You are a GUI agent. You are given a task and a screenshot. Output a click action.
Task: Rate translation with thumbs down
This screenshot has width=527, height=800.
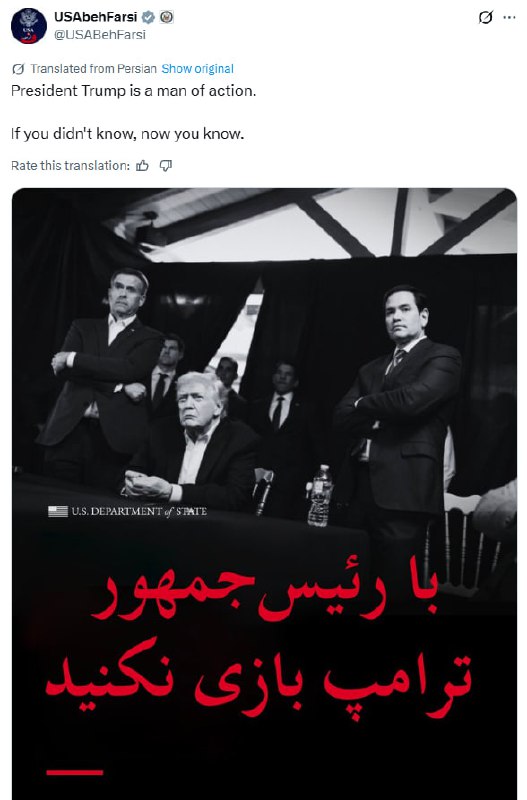click(166, 166)
